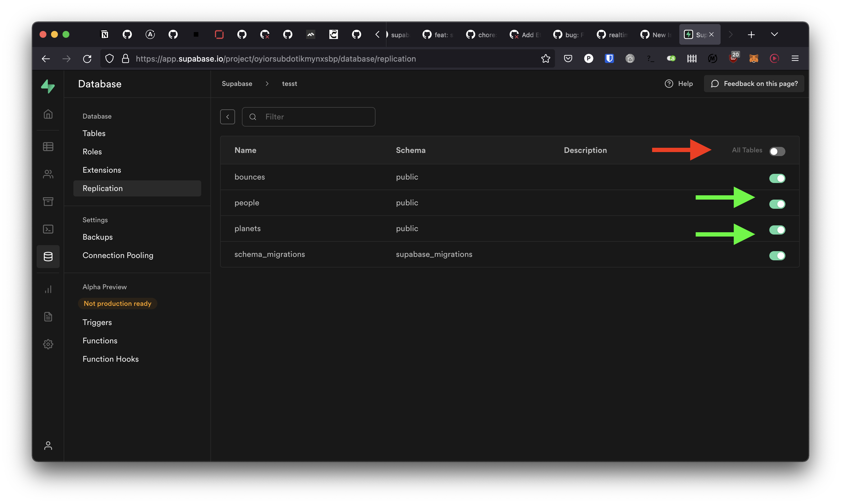The height and width of the screenshot is (504, 841).
Task: Toggle replication for planets table
Action: [777, 230]
